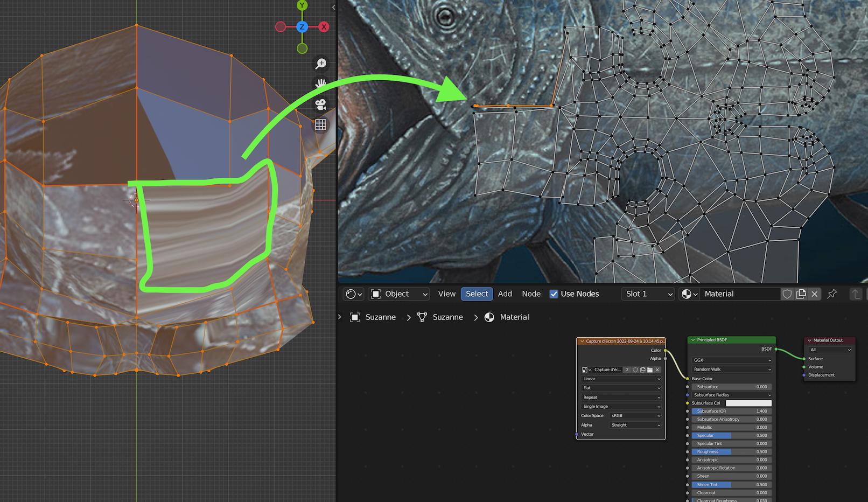This screenshot has width=868, height=502.
Task: Click the image name field Capture d'éc...
Action: point(607,370)
